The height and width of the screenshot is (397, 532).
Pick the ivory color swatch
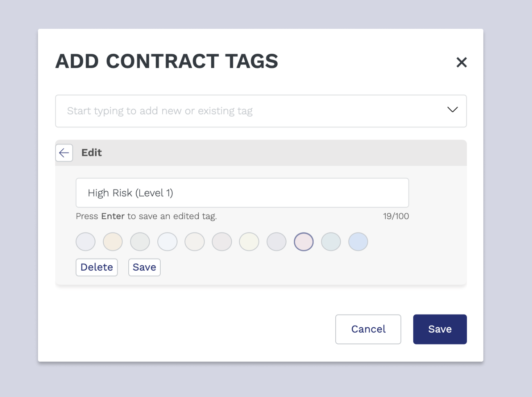point(194,242)
